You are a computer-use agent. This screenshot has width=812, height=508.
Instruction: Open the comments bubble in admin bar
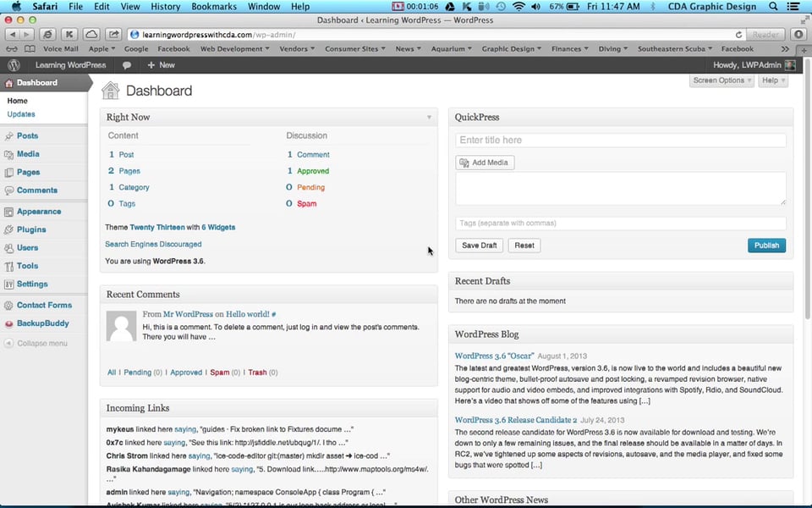point(127,65)
